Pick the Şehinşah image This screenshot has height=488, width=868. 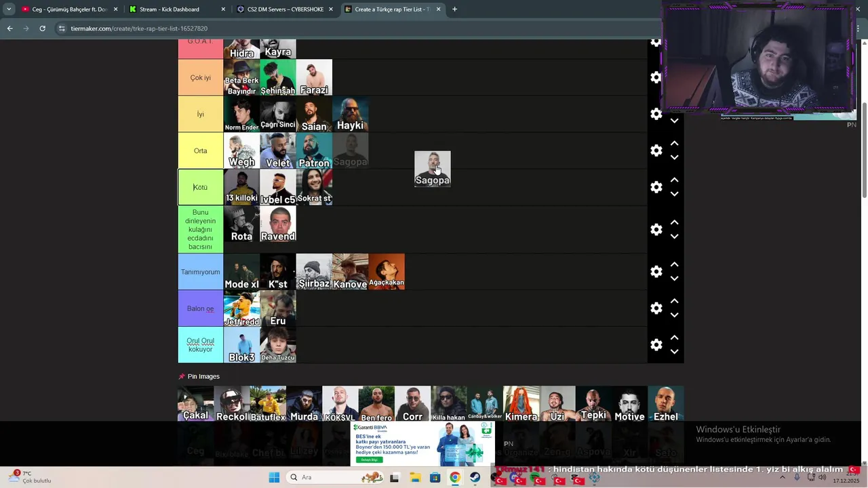(x=278, y=77)
